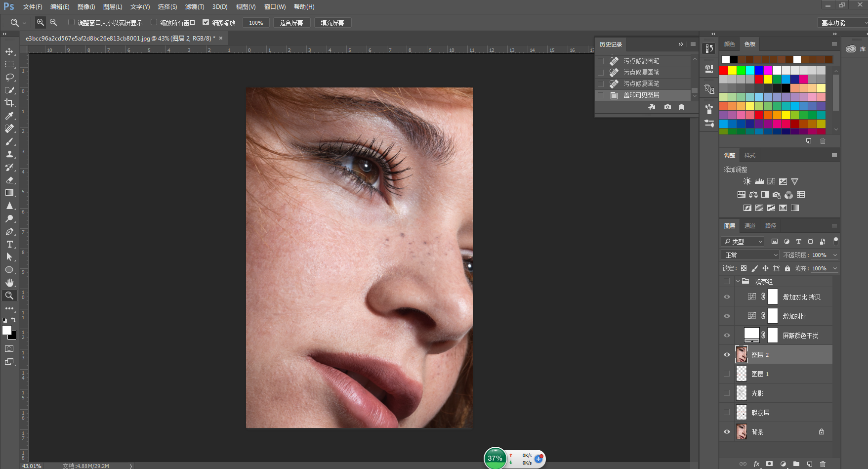The width and height of the screenshot is (868, 469).
Task: Hide layer 图层 2
Action: coord(727,355)
